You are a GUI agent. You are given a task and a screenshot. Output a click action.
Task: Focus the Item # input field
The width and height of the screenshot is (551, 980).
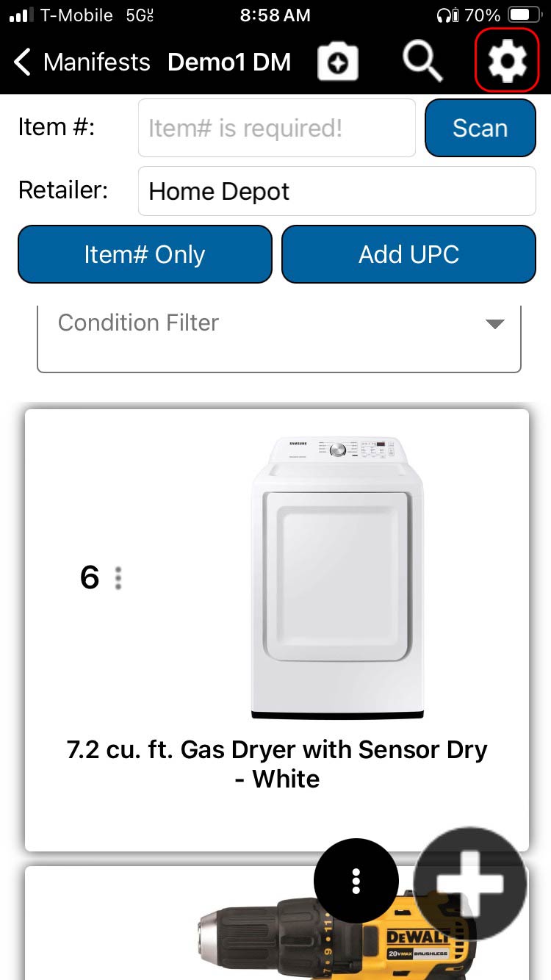point(276,129)
